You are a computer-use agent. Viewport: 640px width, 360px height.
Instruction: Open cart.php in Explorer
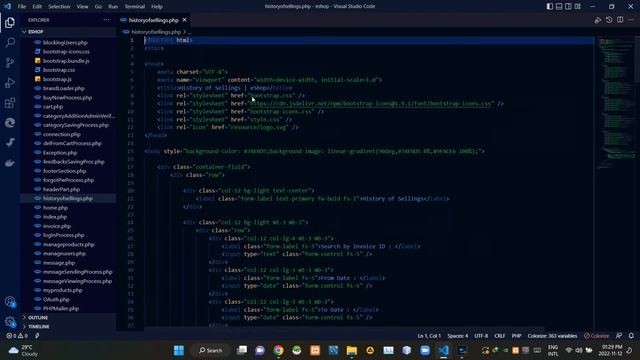pos(53,107)
